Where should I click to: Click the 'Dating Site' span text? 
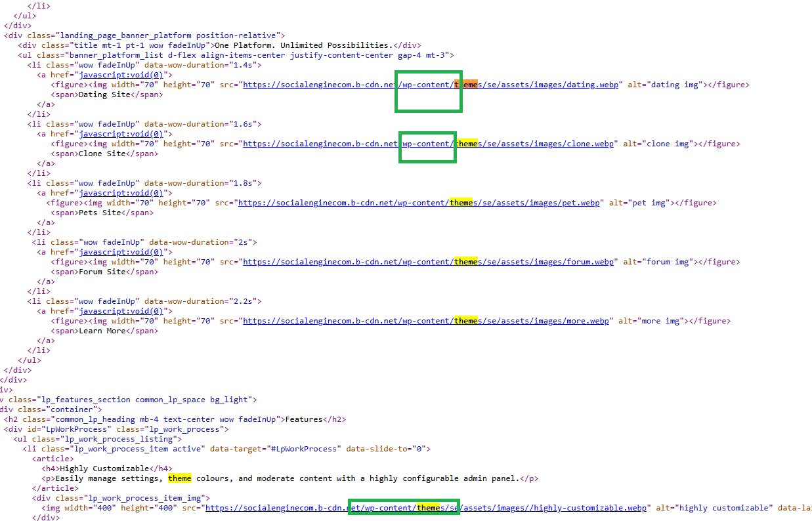[x=104, y=94]
